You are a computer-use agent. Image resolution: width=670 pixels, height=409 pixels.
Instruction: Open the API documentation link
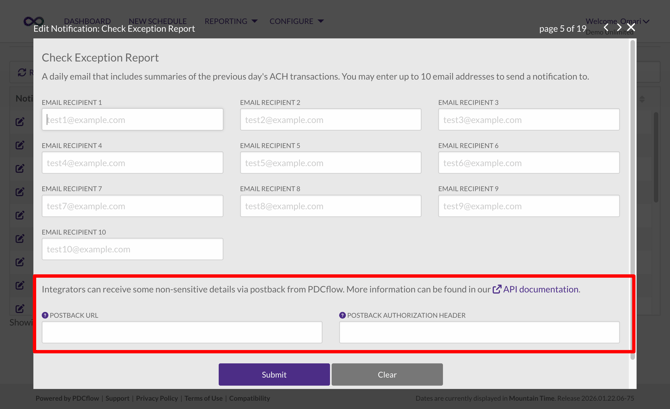(x=540, y=289)
